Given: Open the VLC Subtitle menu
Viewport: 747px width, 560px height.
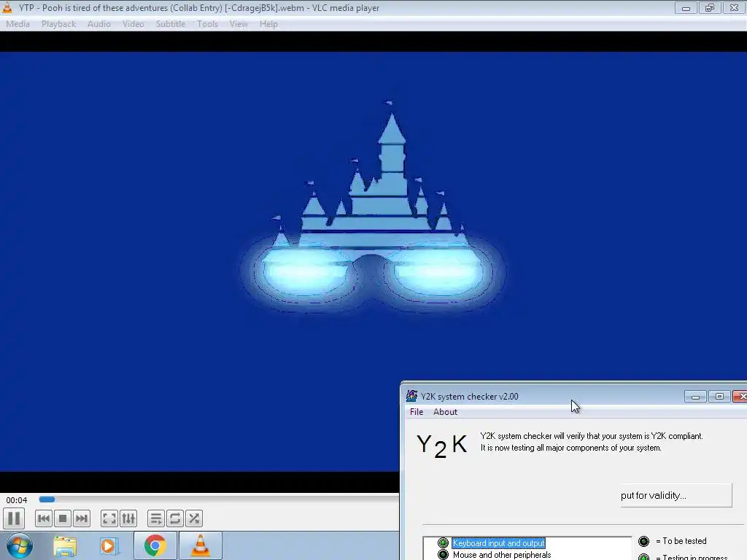Looking at the screenshot, I should [x=170, y=24].
